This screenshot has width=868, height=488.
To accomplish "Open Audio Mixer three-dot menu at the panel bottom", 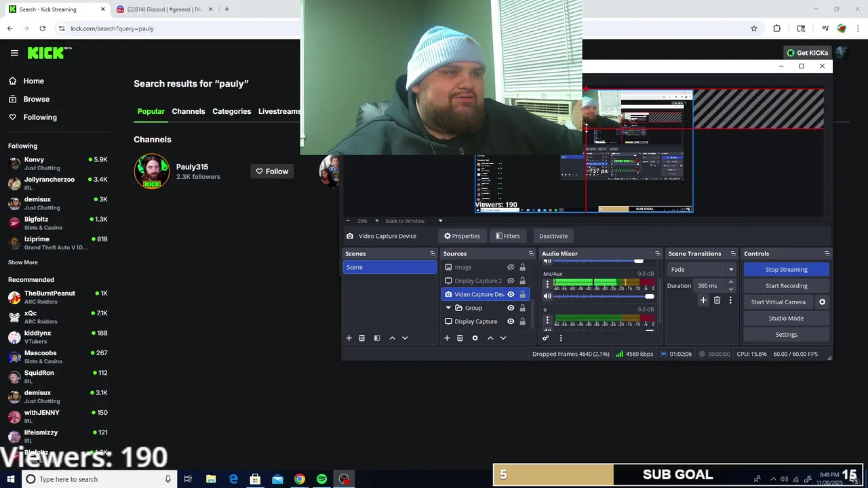I will click(561, 338).
